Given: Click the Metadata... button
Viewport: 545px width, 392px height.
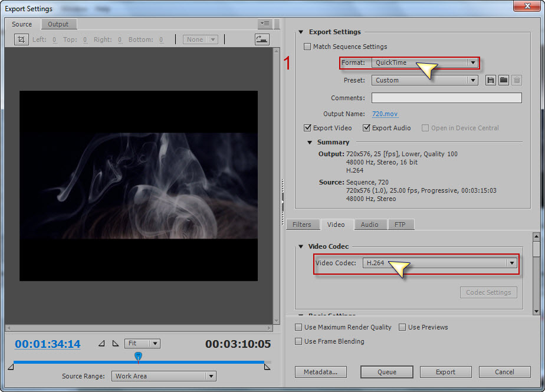Looking at the screenshot, I should [320, 372].
